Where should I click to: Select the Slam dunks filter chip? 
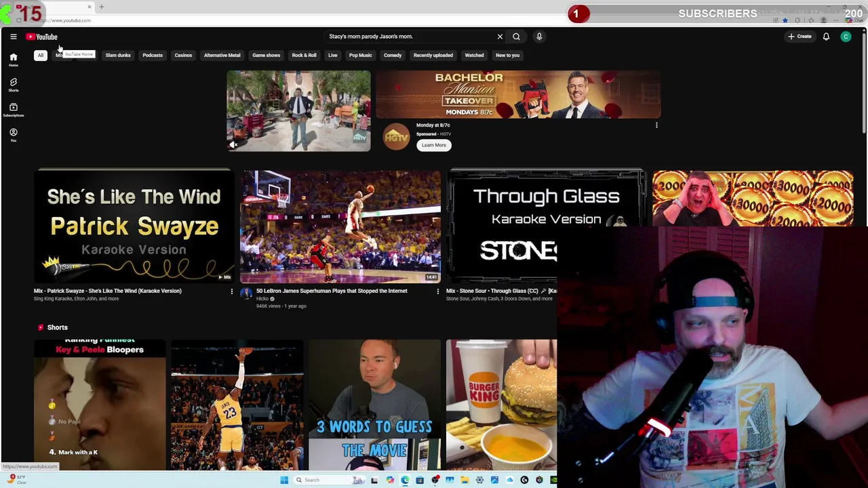[x=118, y=56]
